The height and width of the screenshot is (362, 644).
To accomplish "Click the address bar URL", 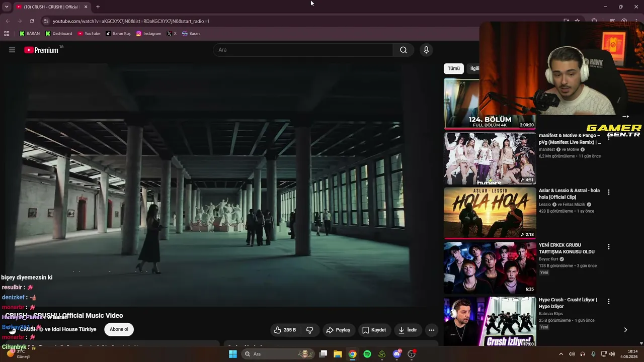I will 131,21.
